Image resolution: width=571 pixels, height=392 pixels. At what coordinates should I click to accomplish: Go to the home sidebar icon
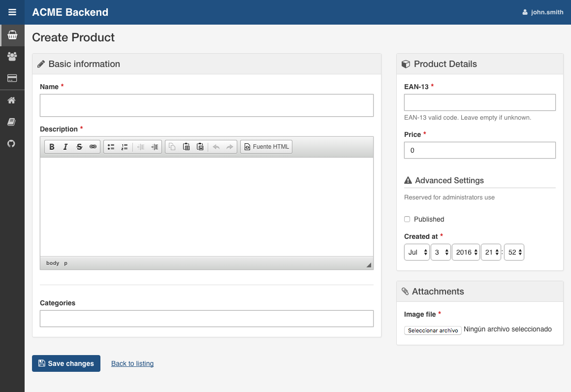pos(12,100)
